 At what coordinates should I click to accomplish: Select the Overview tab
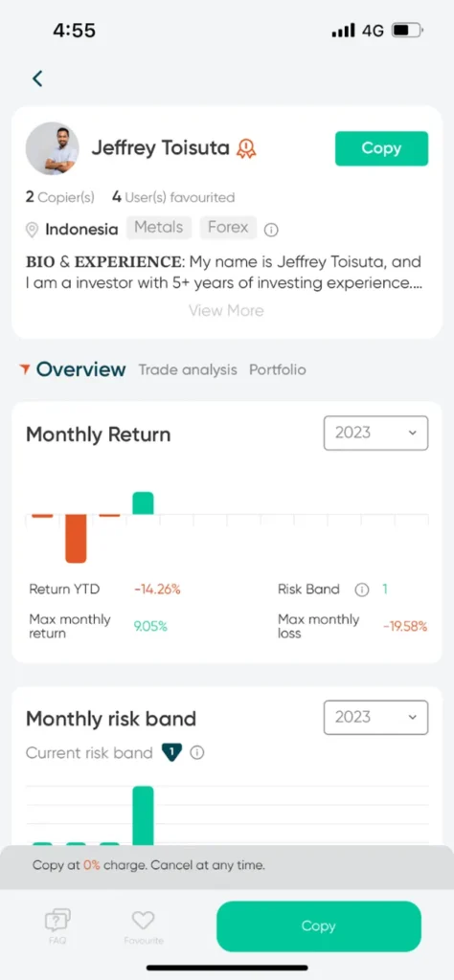(80, 369)
